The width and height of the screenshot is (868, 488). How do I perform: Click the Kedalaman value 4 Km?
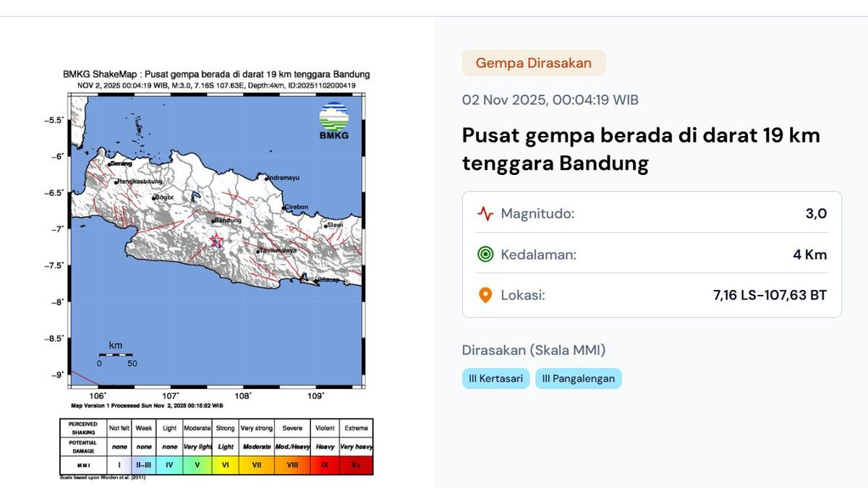click(809, 254)
